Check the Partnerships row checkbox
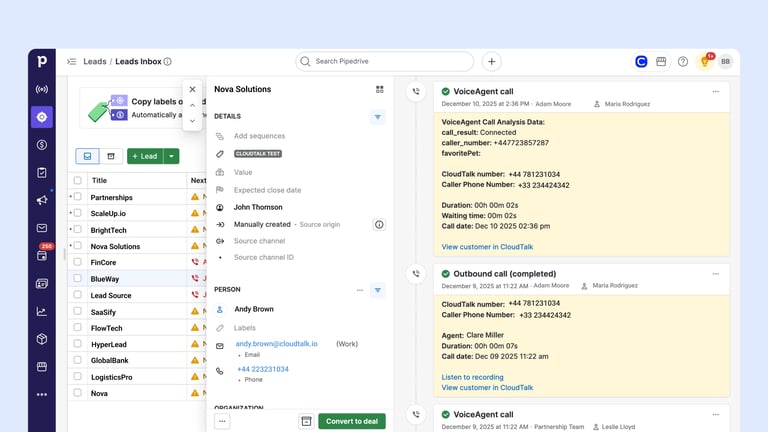Image resolution: width=768 pixels, height=432 pixels. pos(77,197)
